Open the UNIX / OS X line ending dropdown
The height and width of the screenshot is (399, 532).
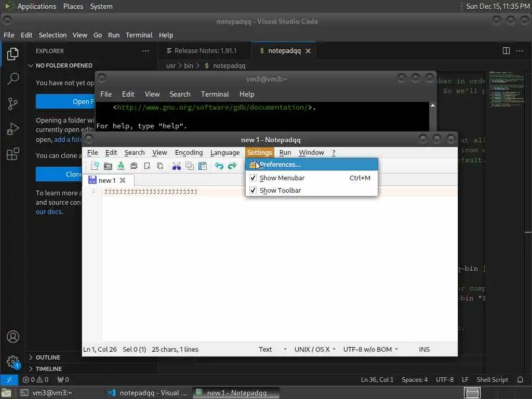tap(315, 350)
